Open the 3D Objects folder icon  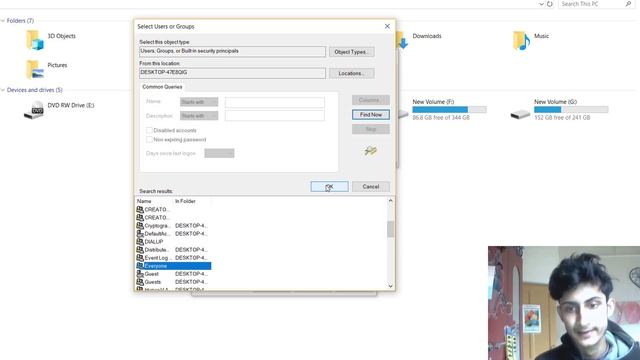pyautogui.click(x=35, y=40)
